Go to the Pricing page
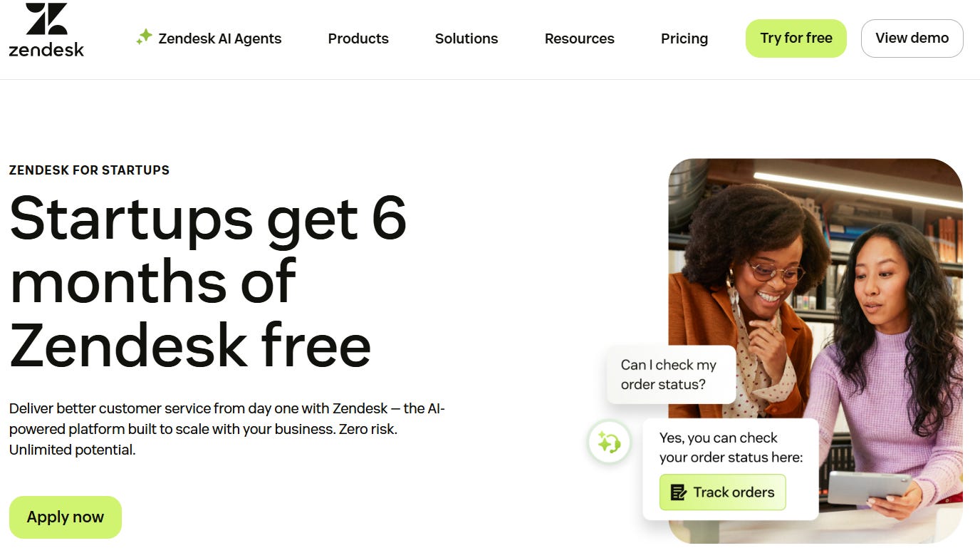The width and height of the screenshot is (980, 553). coord(684,38)
